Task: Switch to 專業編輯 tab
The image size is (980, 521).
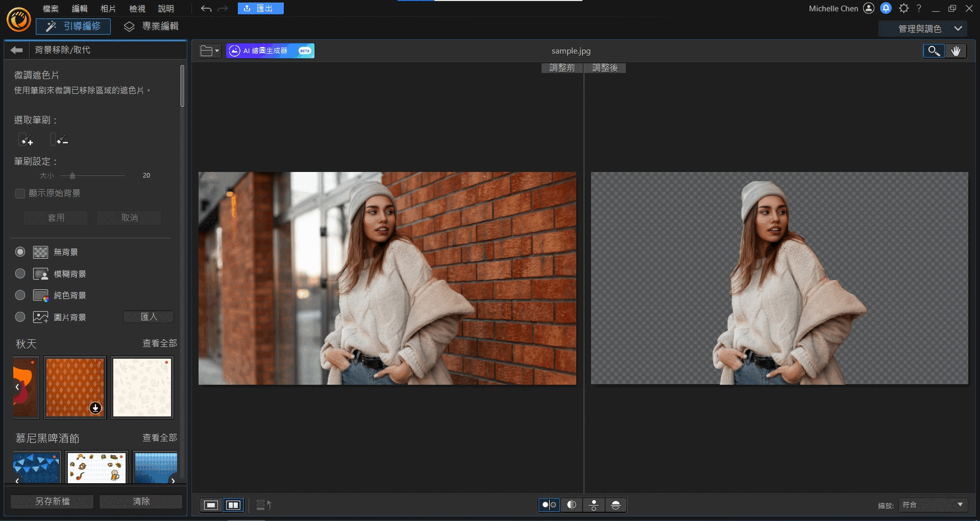Action: tap(151, 26)
